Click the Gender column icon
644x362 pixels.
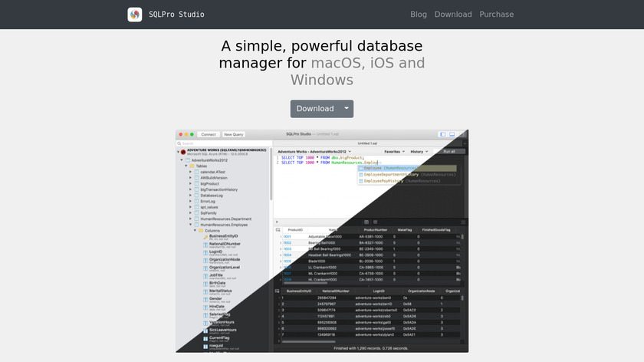click(x=205, y=300)
